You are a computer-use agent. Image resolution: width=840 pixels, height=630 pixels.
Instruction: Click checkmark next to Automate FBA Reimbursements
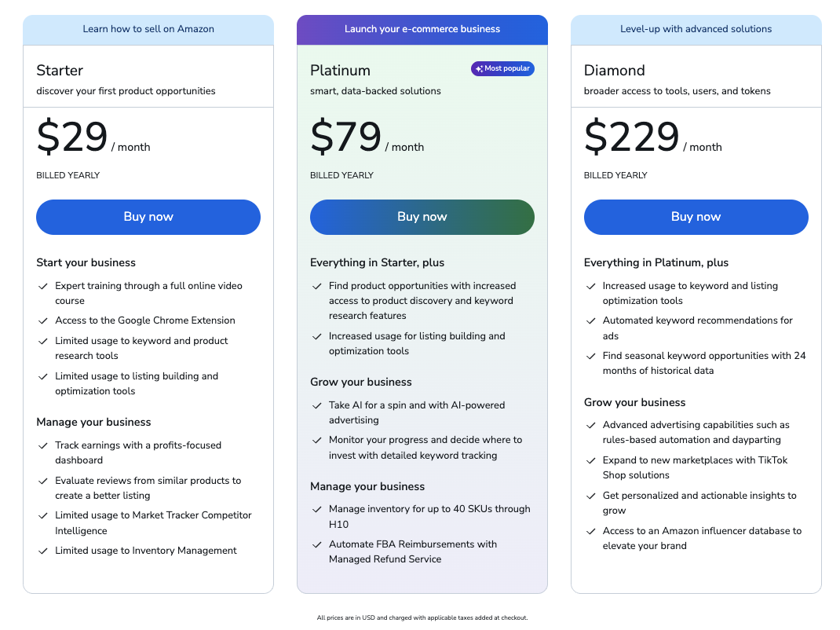316,544
